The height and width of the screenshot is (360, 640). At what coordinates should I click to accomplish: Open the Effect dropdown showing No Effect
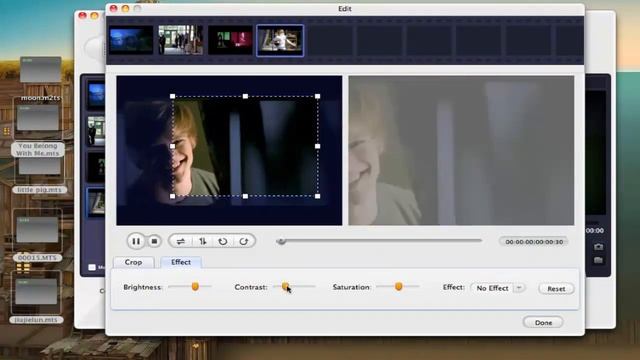click(x=498, y=288)
